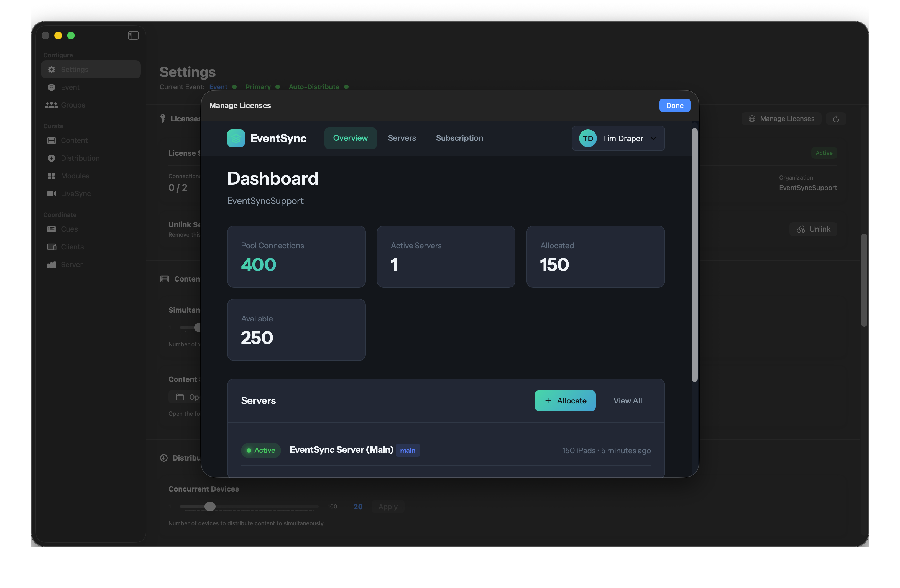Click Done to close Manage Licenses
Image resolution: width=900 pixels, height=588 pixels.
675,106
